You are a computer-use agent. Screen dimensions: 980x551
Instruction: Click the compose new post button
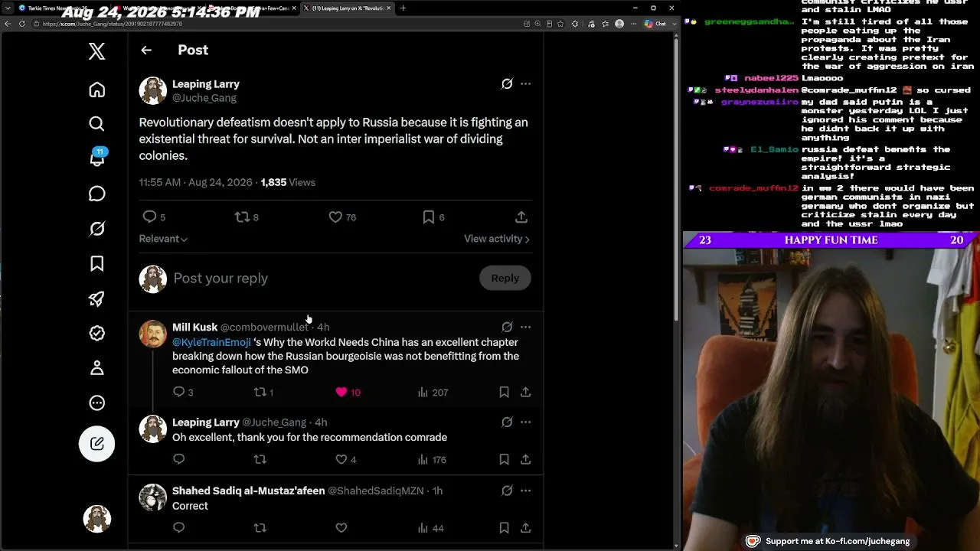click(x=96, y=443)
